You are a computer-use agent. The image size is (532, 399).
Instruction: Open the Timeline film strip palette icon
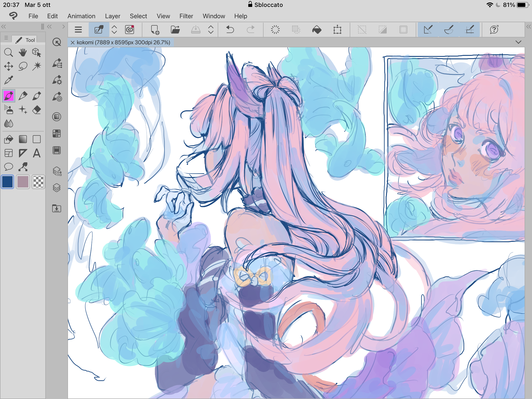pyautogui.click(x=57, y=150)
